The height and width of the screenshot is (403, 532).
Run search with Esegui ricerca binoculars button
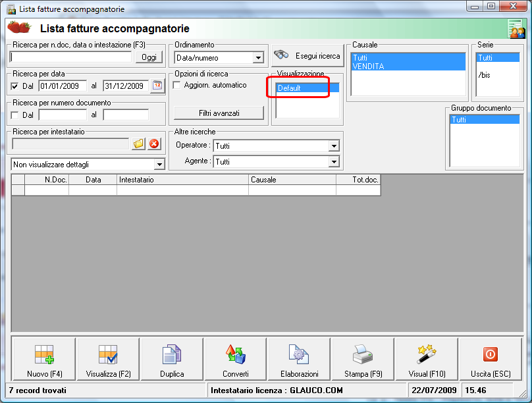pyautogui.click(x=307, y=55)
